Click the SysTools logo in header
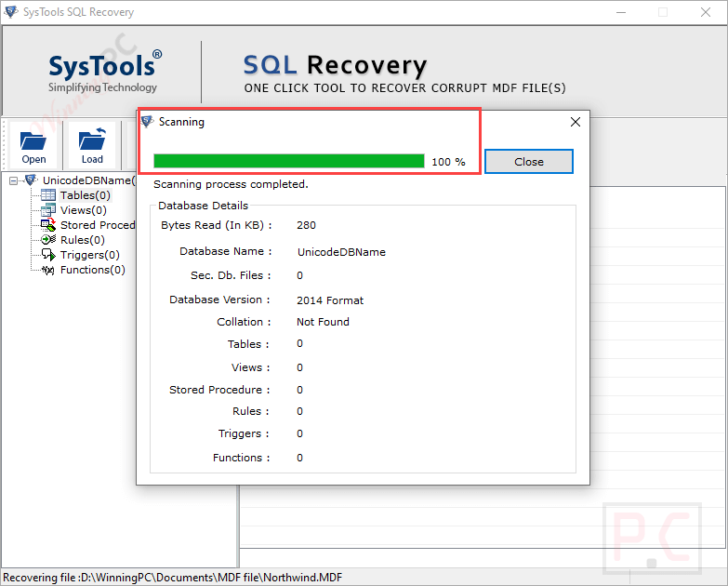728x586 pixels. click(105, 71)
